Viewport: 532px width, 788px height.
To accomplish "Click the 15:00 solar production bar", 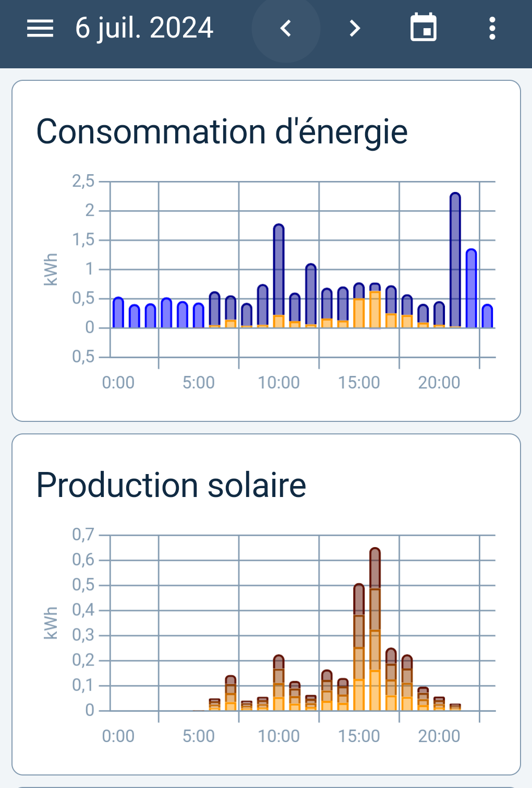I will [x=359, y=647].
